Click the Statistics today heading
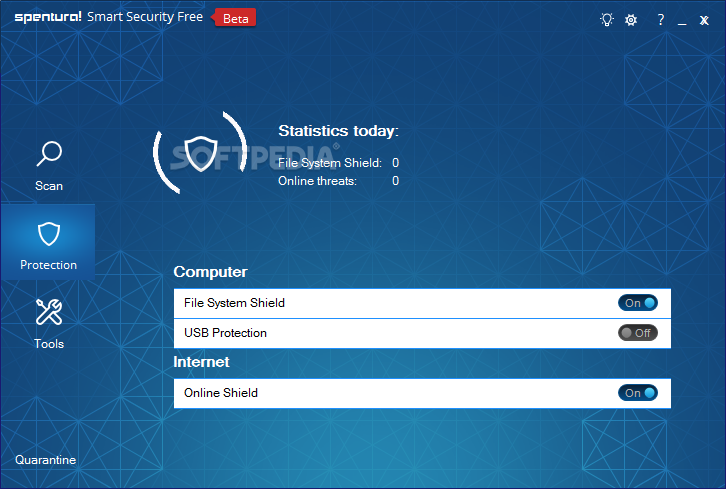This screenshot has width=726, height=489. click(x=338, y=131)
